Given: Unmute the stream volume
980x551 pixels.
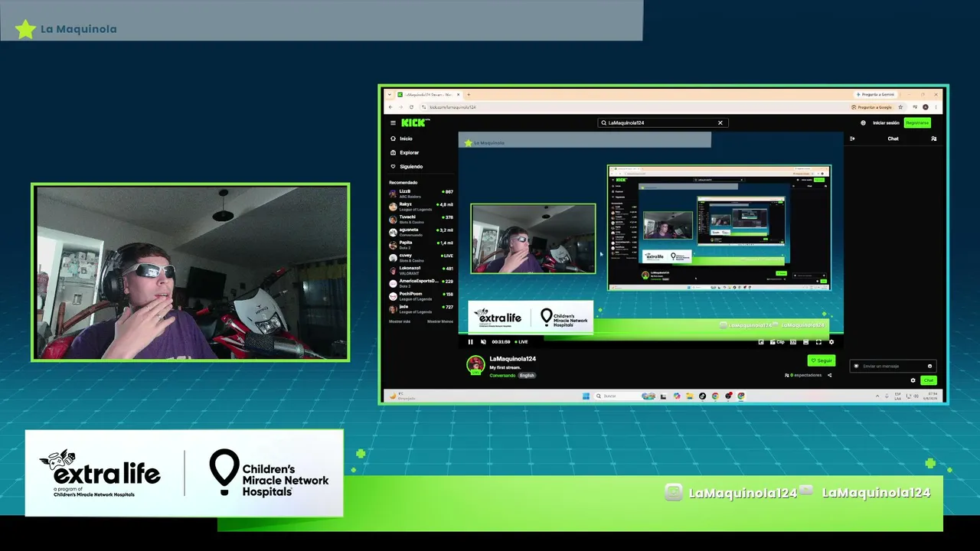Looking at the screenshot, I should tap(483, 342).
